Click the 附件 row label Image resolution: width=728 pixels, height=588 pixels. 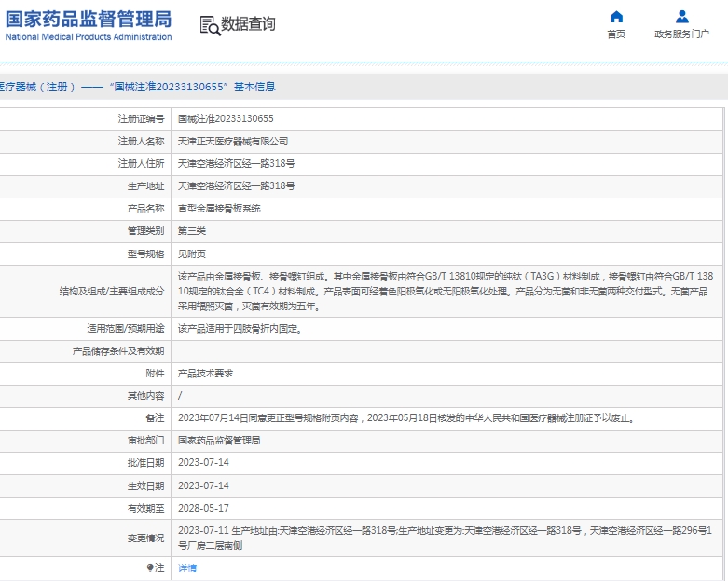155,374
